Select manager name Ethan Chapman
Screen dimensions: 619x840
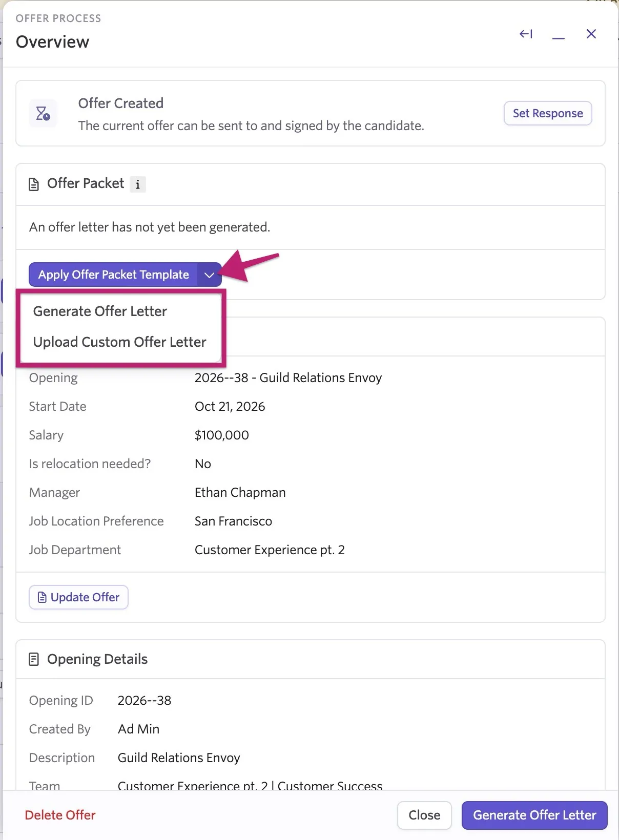240,493
